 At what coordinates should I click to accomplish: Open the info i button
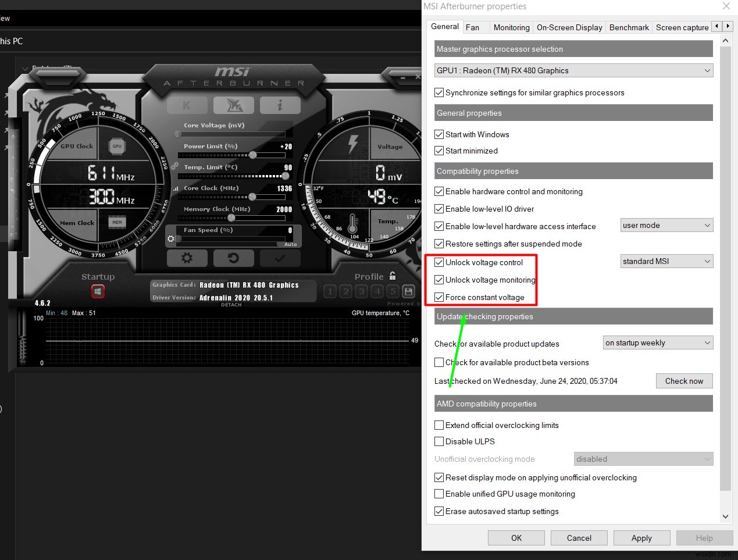pyautogui.click(x=280, y=105)
